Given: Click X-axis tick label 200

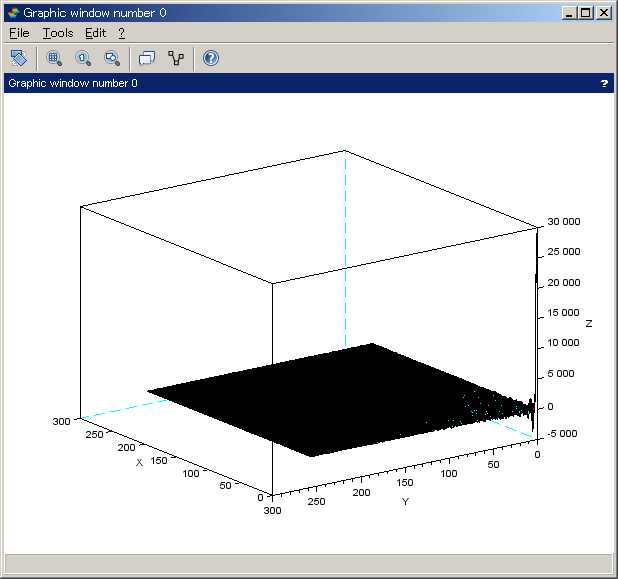Looking at the screenshot, I should click(x=126, y=447).
